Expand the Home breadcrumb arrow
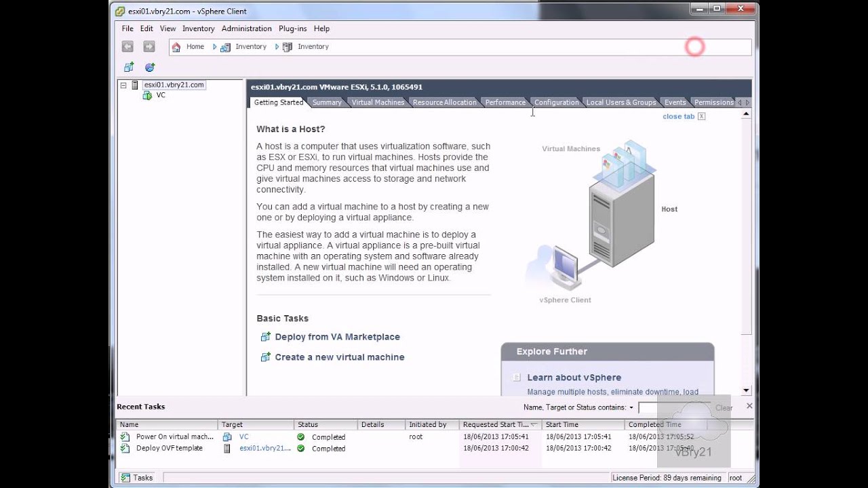The height and width of the screenshot is (488, 868). (x=215, y=47)
